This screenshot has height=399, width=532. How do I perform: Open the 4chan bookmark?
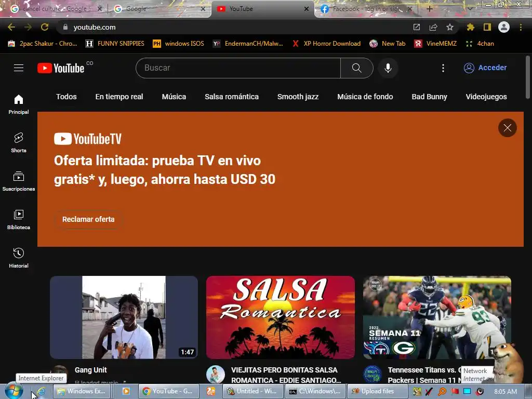point(480,44)
